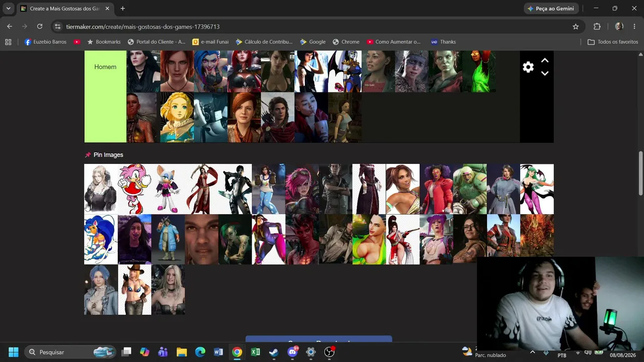Open File Explorer from the taskbar
This screenshot has height=362, width=644.
[x=182, y=352]
